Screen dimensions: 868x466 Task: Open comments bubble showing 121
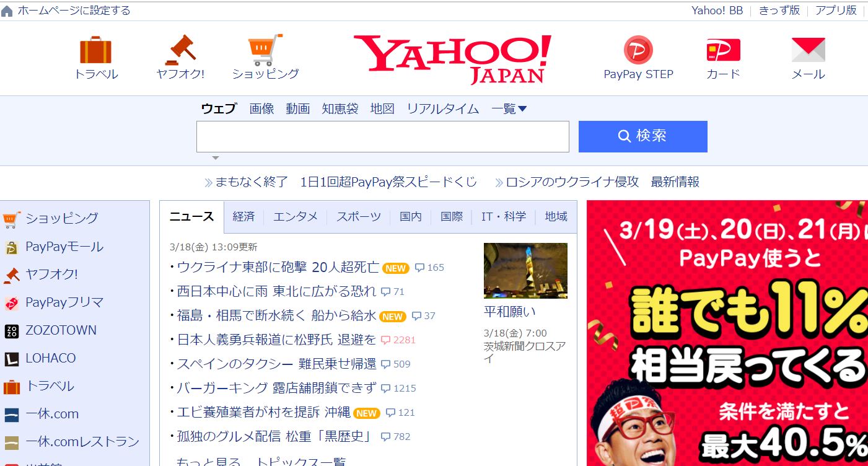click(x=400, y=413)
